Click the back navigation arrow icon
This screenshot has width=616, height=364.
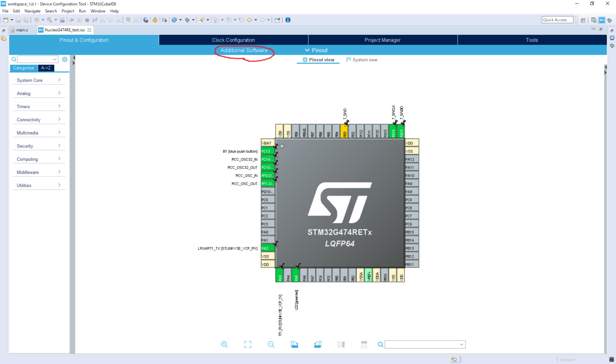249,20
